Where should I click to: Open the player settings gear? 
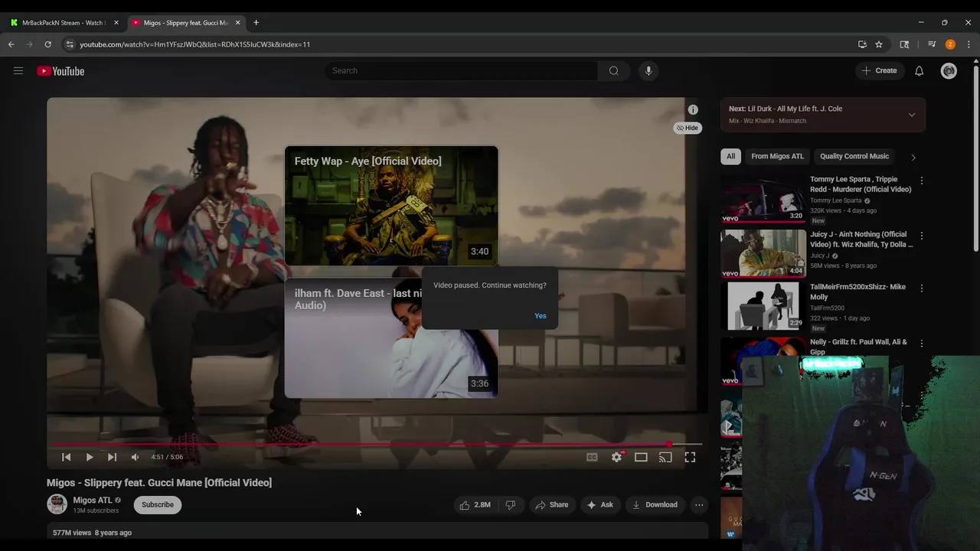coord(616,457)
